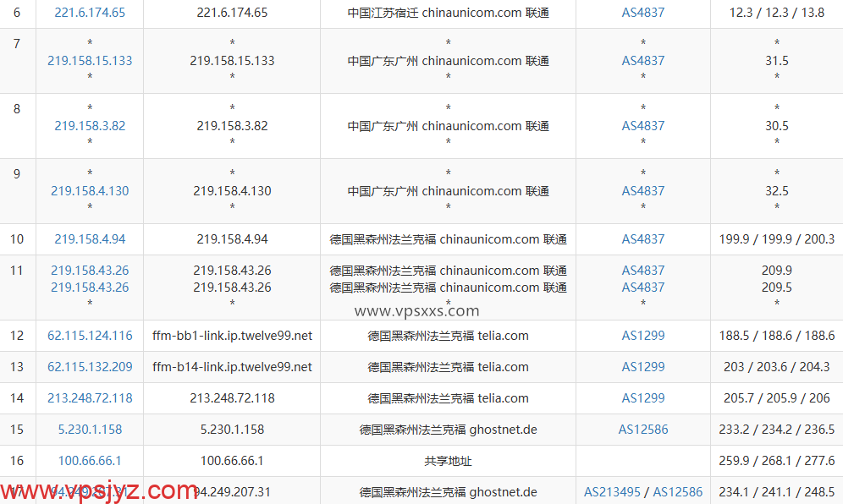Select latency 259.9 / 268.1 / 277.6
The height and width of the screenshot is (504, 843).
776,461
